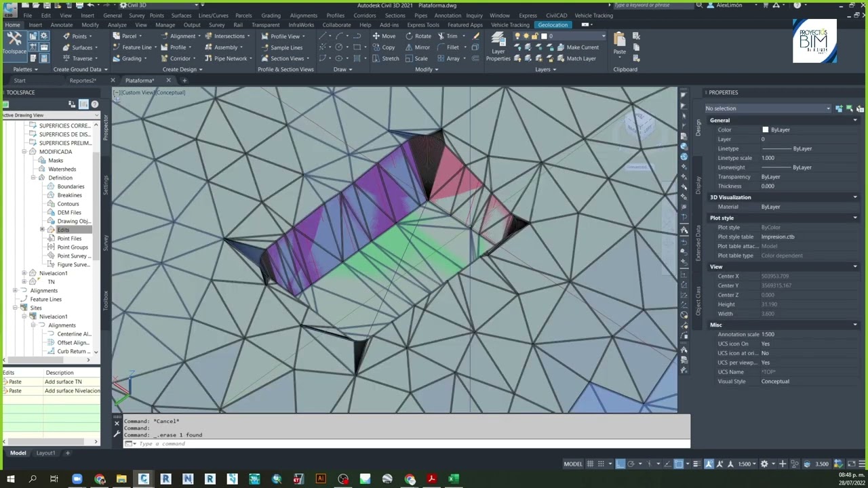Image resolution: width=868 pixels, height=488 pixels.
Task: Select the Copy tool
Action: click(x=383, y=47)
